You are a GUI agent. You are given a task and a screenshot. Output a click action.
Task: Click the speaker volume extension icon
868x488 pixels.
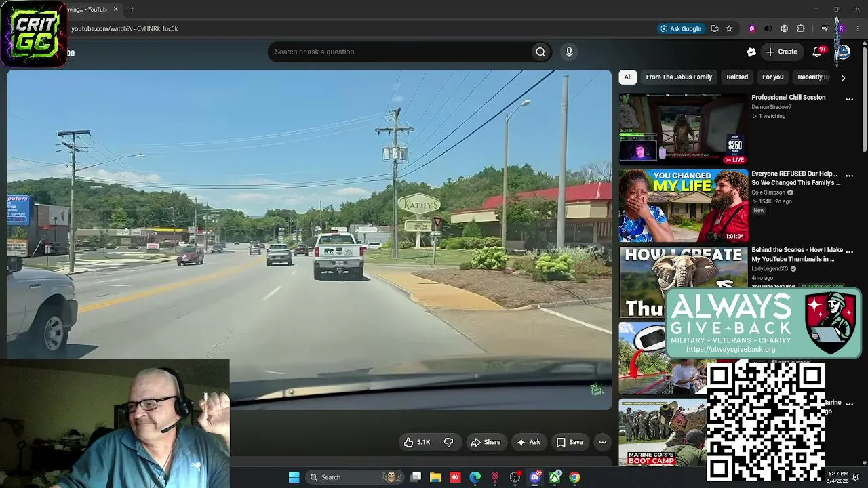pos(768,28)
